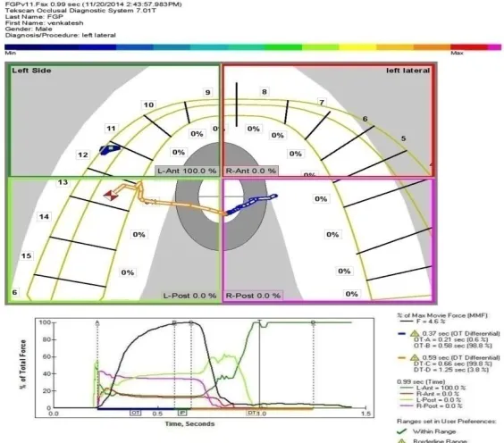Click L-Ant = 100.0 % in graph legend
504x443 pixels.
pyautogui.click(x=441, y=388)
